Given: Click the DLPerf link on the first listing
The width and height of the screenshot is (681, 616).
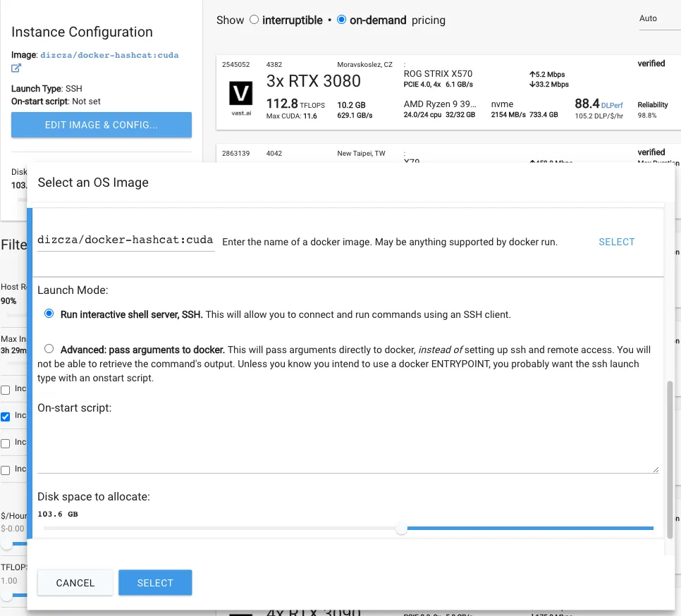Looking at the screenshot, I should (x=612, y=106).
